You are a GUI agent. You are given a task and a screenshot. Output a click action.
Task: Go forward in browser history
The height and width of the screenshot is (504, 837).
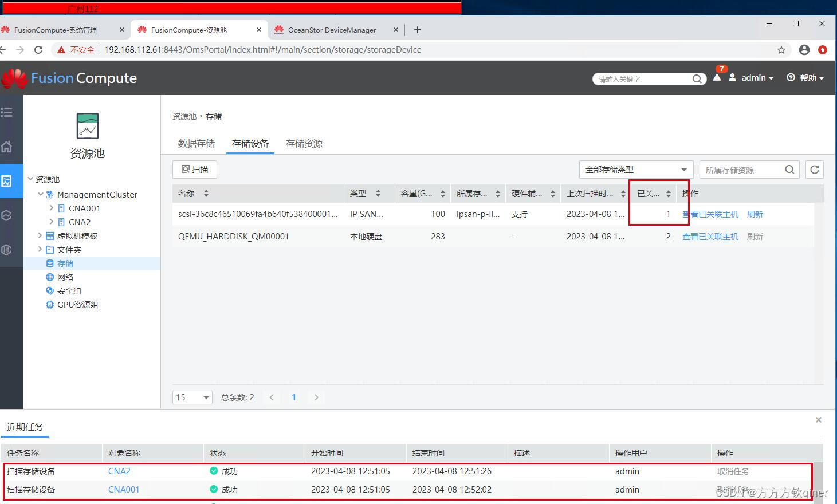click(20, 50)
